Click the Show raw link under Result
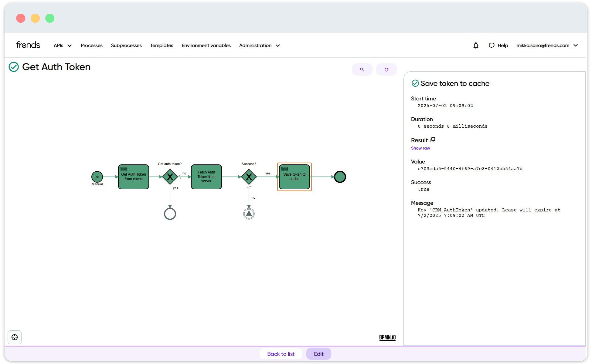Screen dimensions: 592x364 pyautogui.click(x=420, y=148)
